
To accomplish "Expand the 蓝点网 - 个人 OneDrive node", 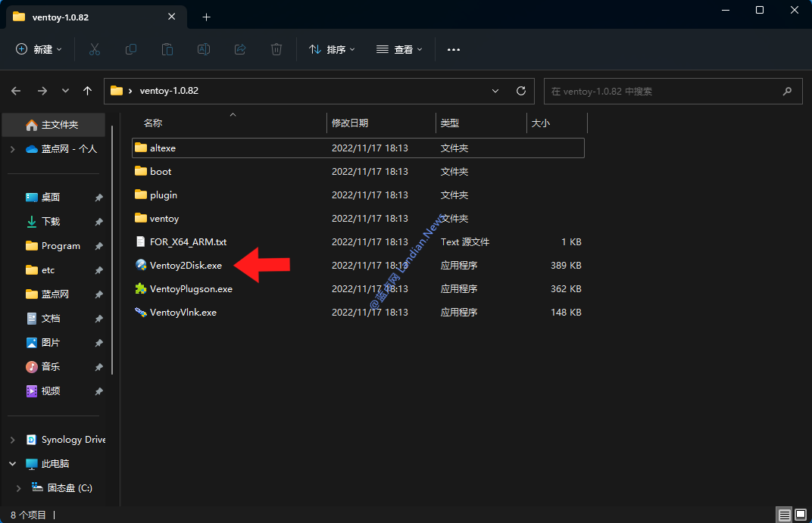I will pyautogui.click(x=12, y=149).
